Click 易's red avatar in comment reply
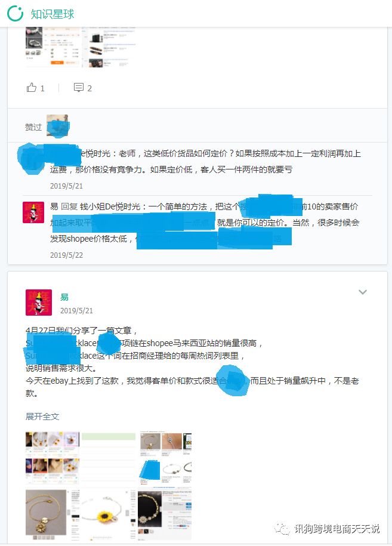The image size is (392, 546). 33,212
